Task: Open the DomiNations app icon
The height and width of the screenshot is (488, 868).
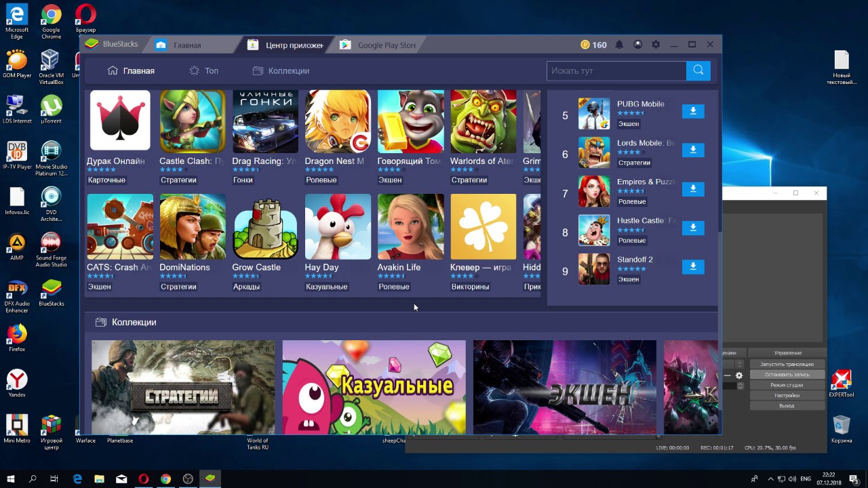Action: click(193, 226)
